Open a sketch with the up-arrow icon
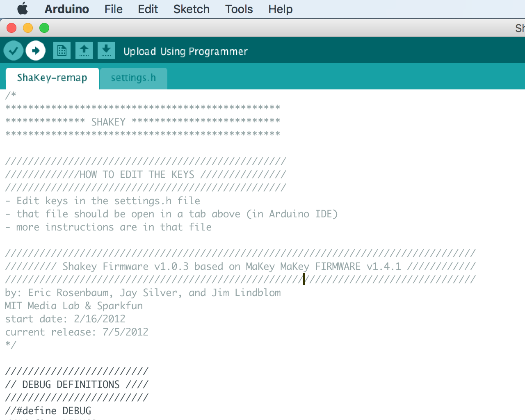Screen dimensions: 525x420 pyautogui.click(x=84, y=50)
